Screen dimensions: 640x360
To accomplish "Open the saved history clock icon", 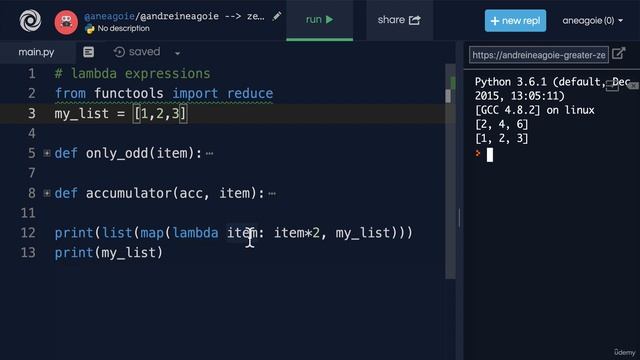I will (x=119, y=52).
